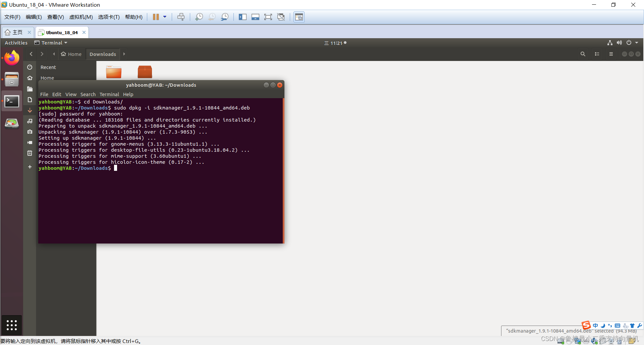Screen dimensions: 644x345
Task: Go forward in the file manager
Action: coord(42,54)
